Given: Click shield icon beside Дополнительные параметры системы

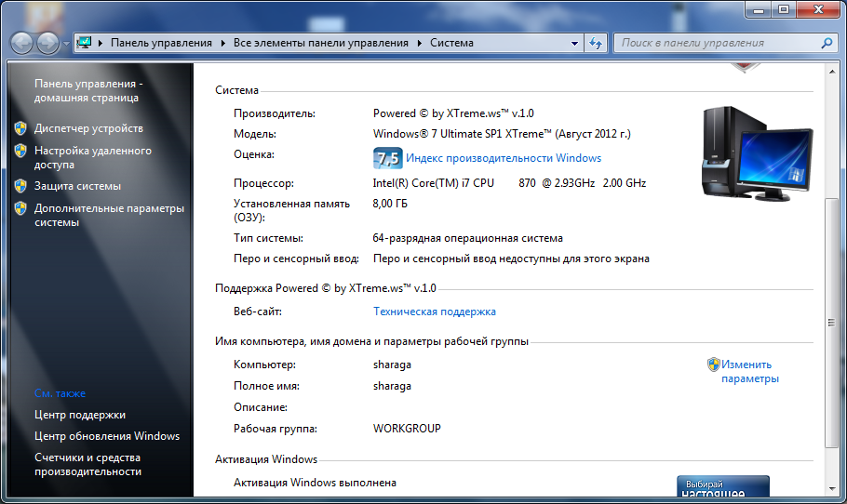Looking at the screenshot, I should pos(20,208).
